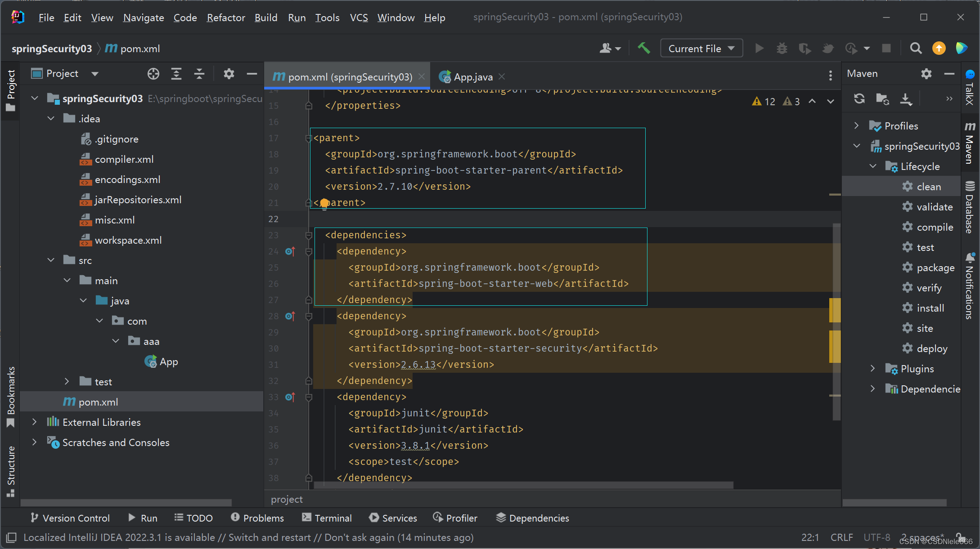The width and height of the screenshot is (980, 549).
Task: Click the Build project hammer icon
Action: point(643,48)
